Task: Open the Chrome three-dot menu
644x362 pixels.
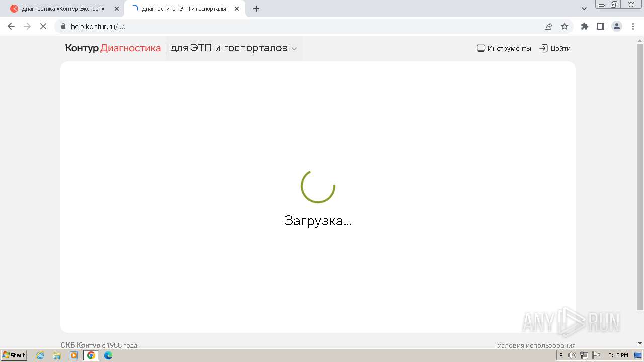Action: [633, 27]
